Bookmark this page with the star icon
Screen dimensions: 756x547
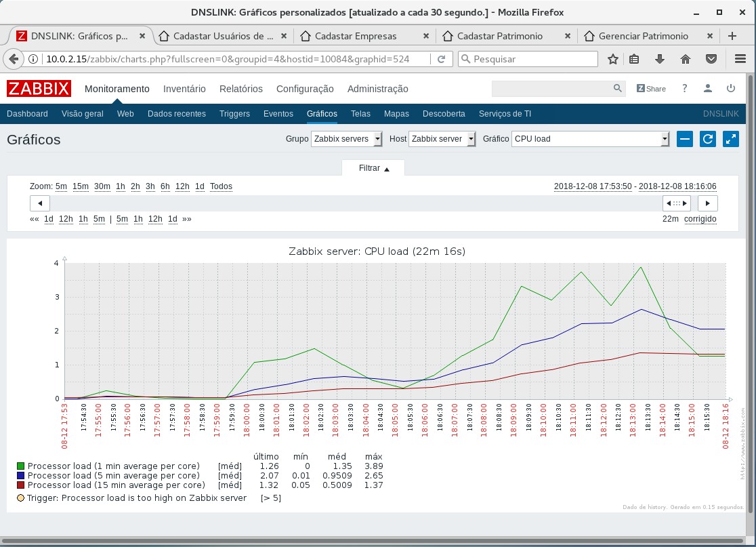[613, 59]
